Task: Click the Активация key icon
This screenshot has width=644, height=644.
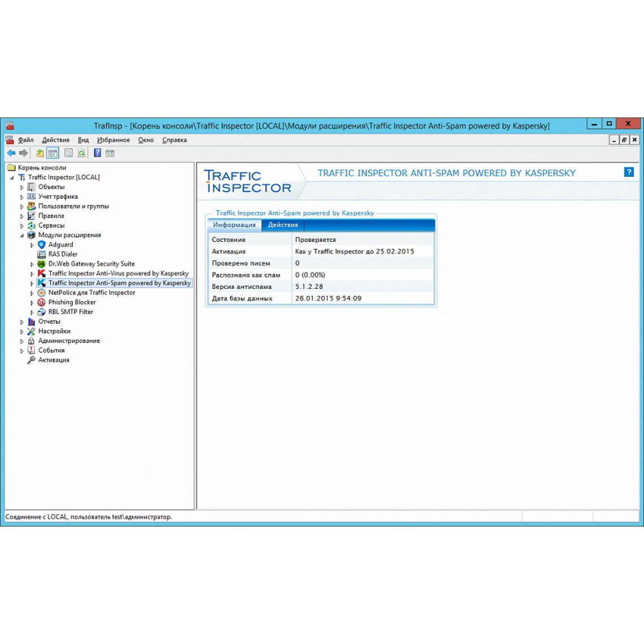Action: 31,360
